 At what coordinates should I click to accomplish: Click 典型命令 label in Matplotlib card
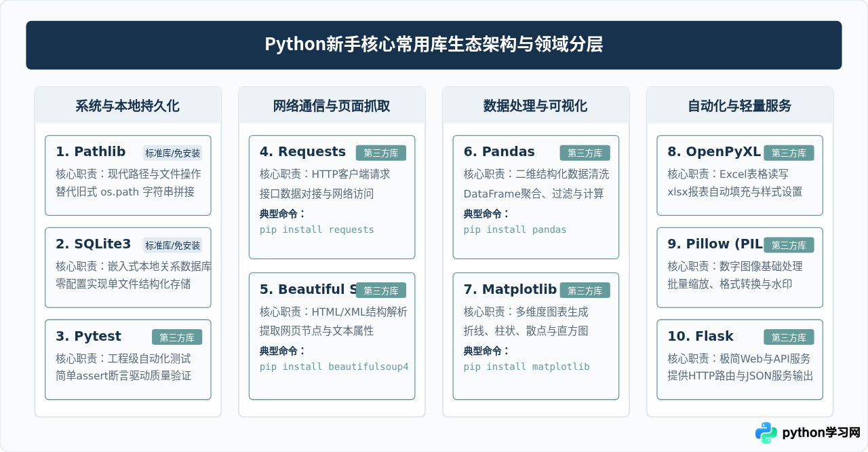click(x=486, y=352)
